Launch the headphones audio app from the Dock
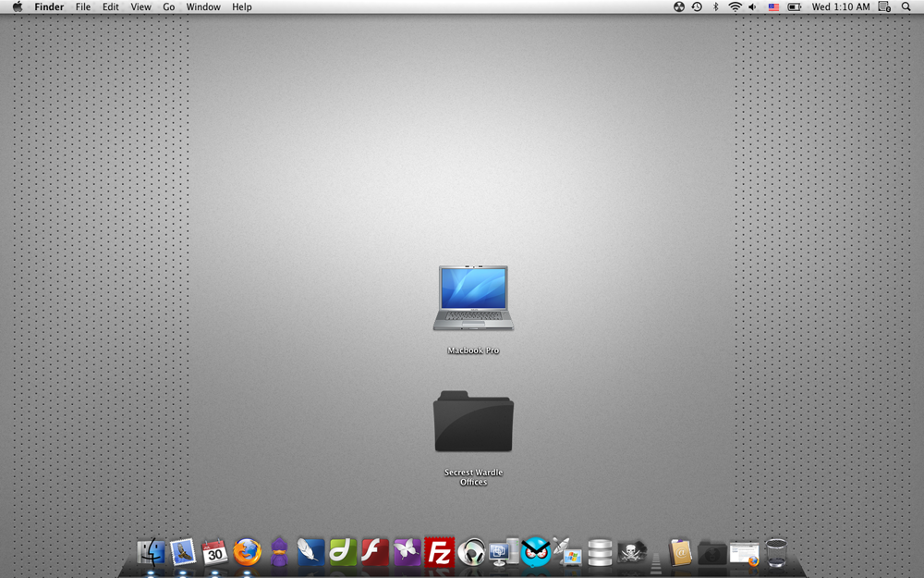Image resolution: width=924 pixels, height=578 pixels. (471, 553)
